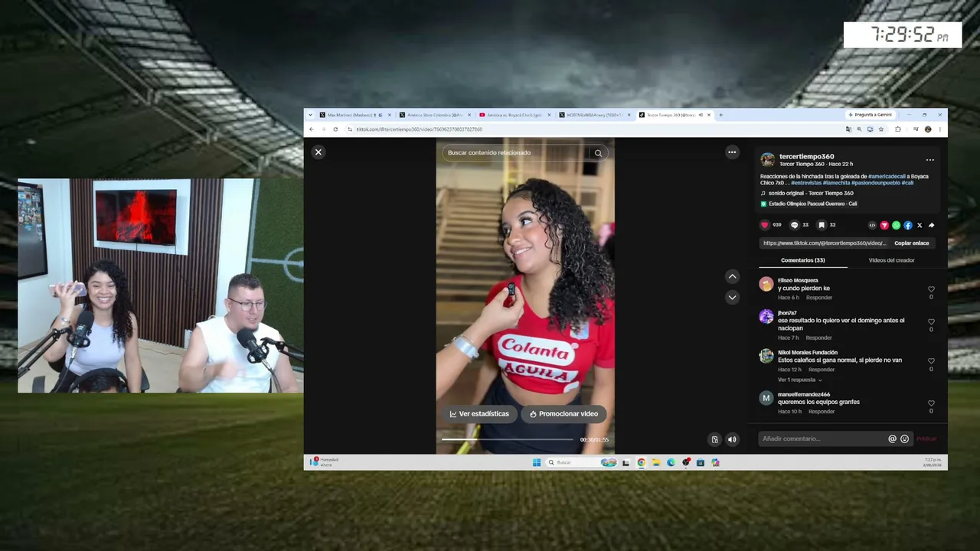Image resolution: width=980 pixels, height=551 pixels.
Task: Click the @ mention icon in comment box
Action: tap(892, 439)
